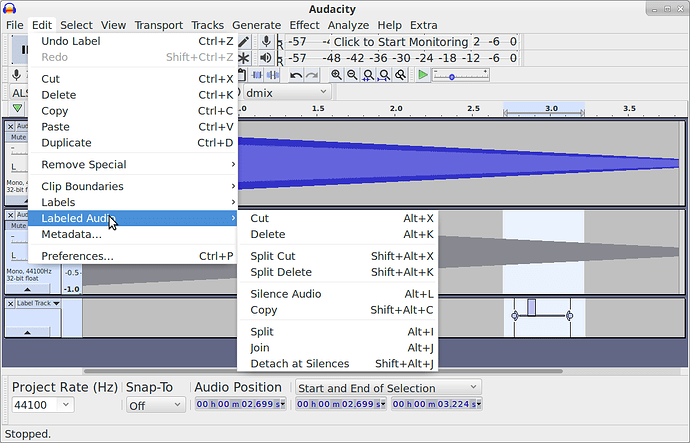Open the Select menu

[x=77, y=25]
